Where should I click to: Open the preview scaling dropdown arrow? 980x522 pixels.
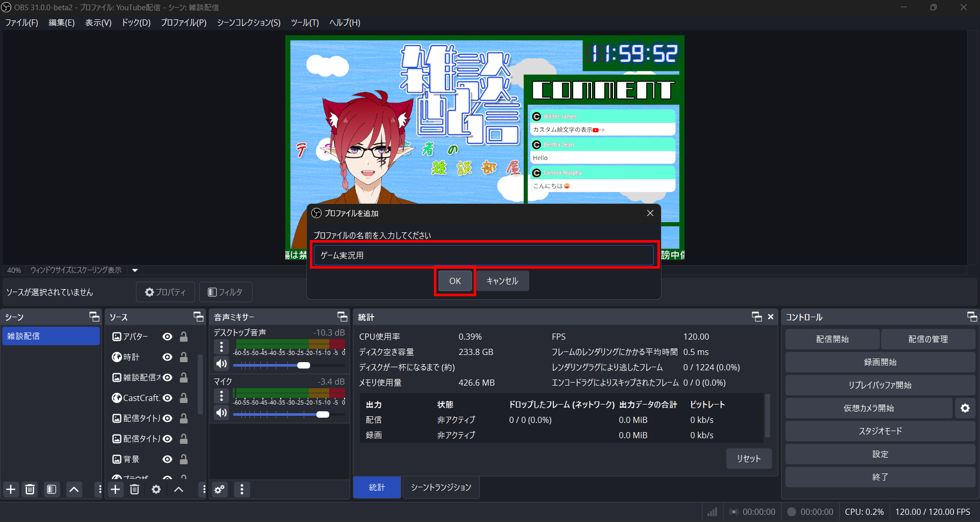(135, 270)
